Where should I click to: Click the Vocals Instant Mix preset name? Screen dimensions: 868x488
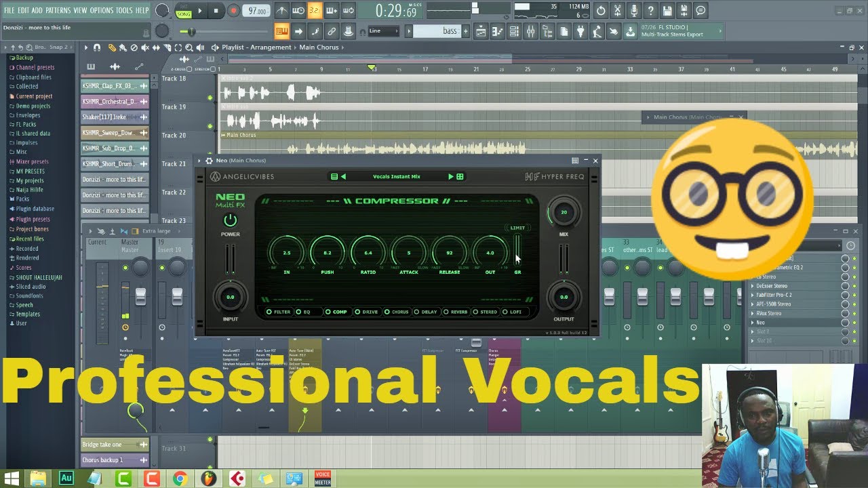(397, 177)
